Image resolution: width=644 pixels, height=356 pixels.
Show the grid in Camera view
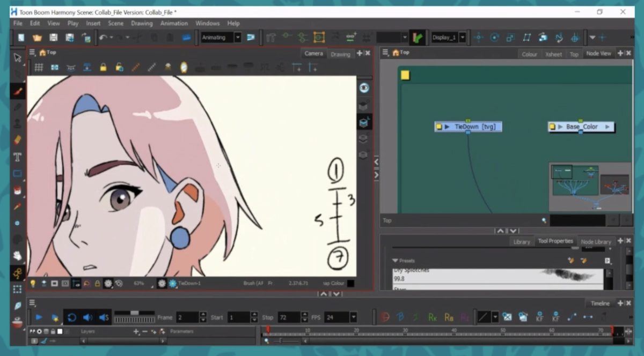(x=39, y=68)
